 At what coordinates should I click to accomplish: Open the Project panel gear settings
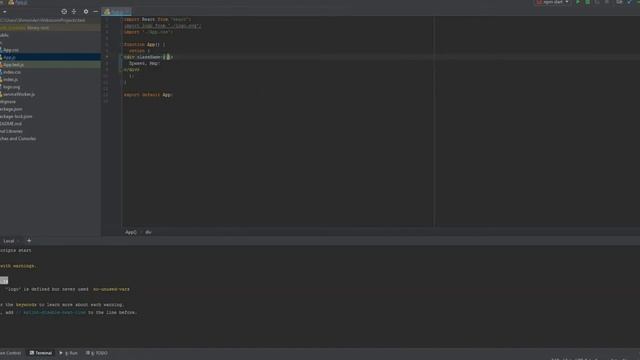coord(86,11)
